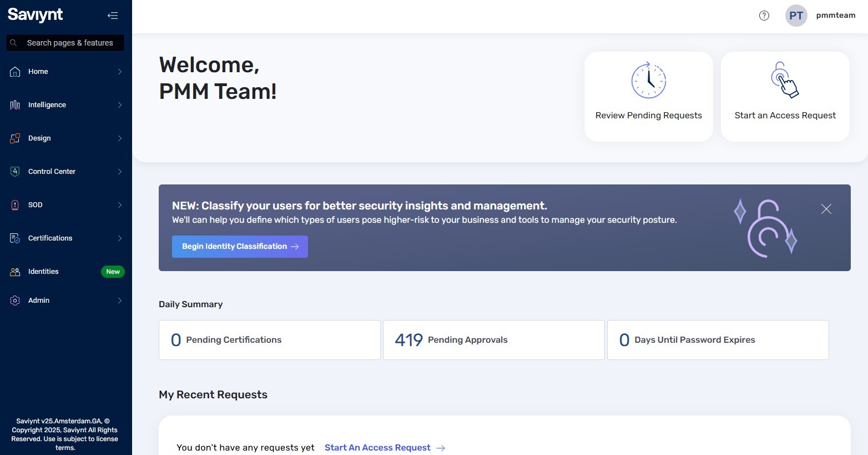868x455 pixels.
Task: Expand the Control Center chevron
Action: click(120, 172)
